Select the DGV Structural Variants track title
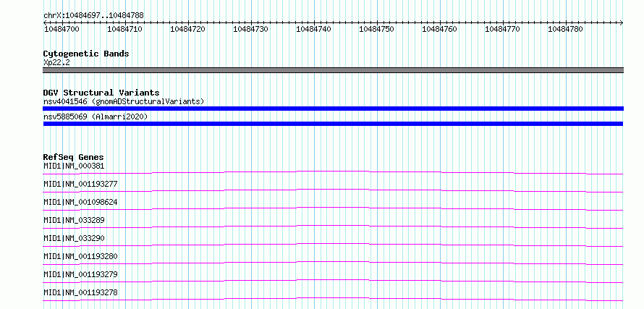Image resolution: width=644 pixels, height=309 pixels. click(101, 93)
